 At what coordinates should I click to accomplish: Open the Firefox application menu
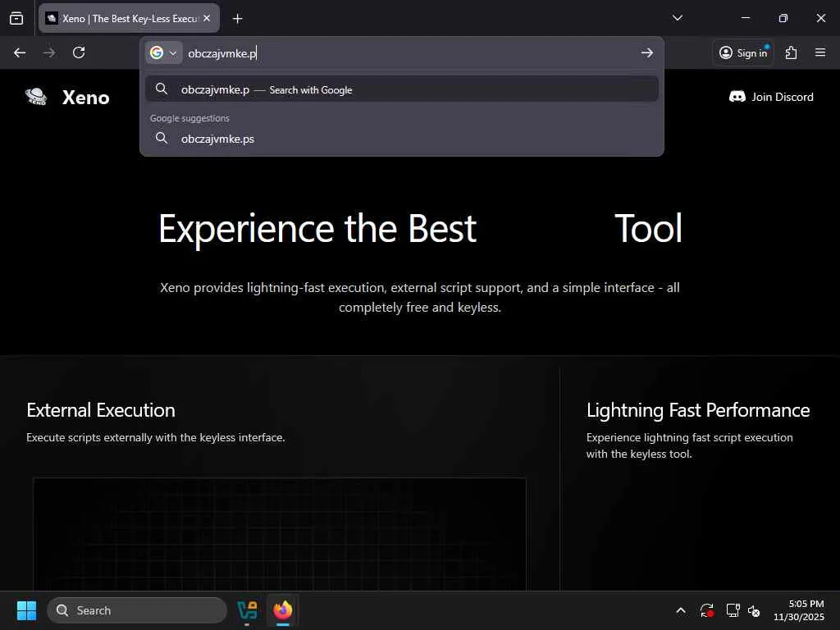click(820, 52)
